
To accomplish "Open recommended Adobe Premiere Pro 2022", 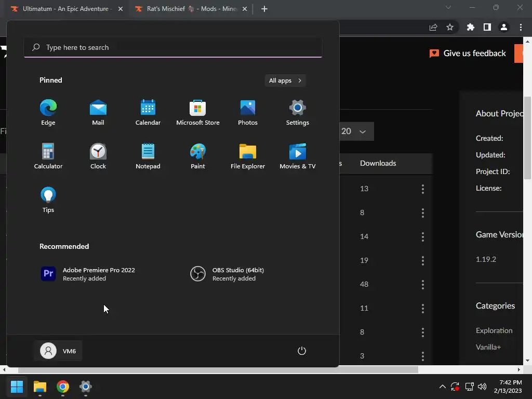I will (x=88, y=274).
